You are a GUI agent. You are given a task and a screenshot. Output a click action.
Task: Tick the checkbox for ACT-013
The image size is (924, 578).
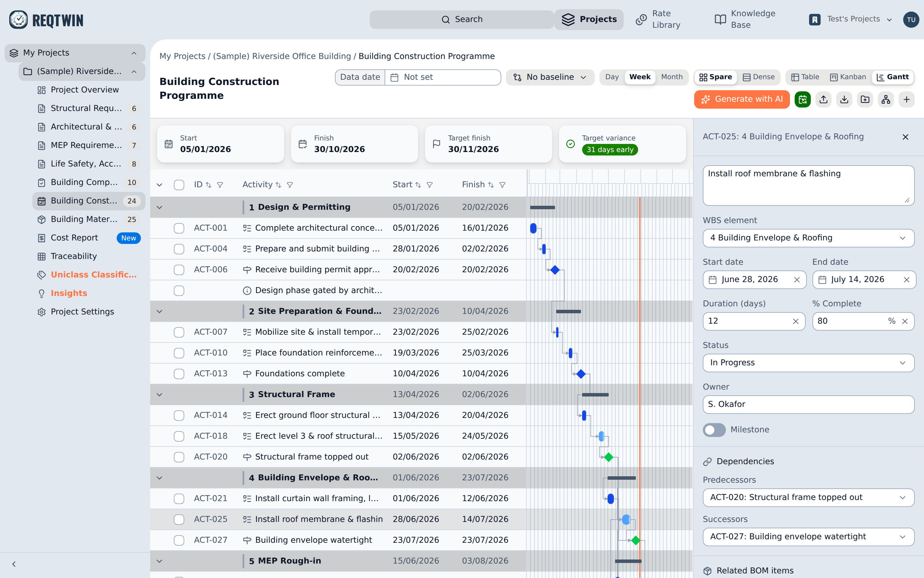click(179, 374)
